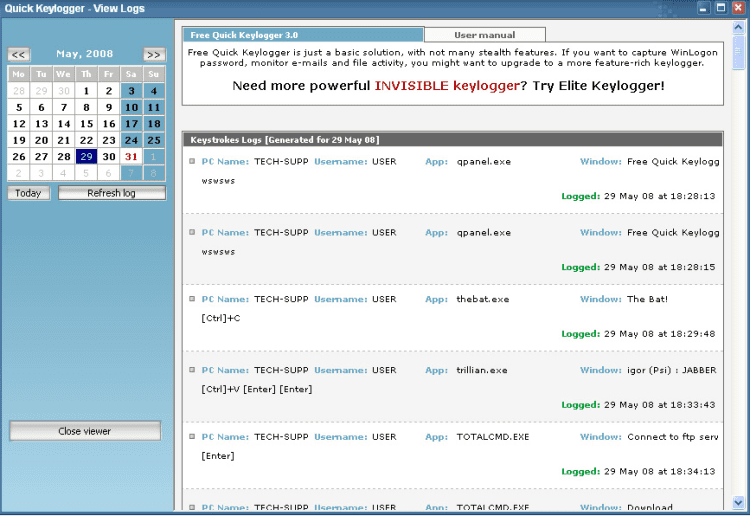Screen dimensions: 750x516
Task: Click 'igor (Psi) : JABBER' window title
Action: [672, 370]
